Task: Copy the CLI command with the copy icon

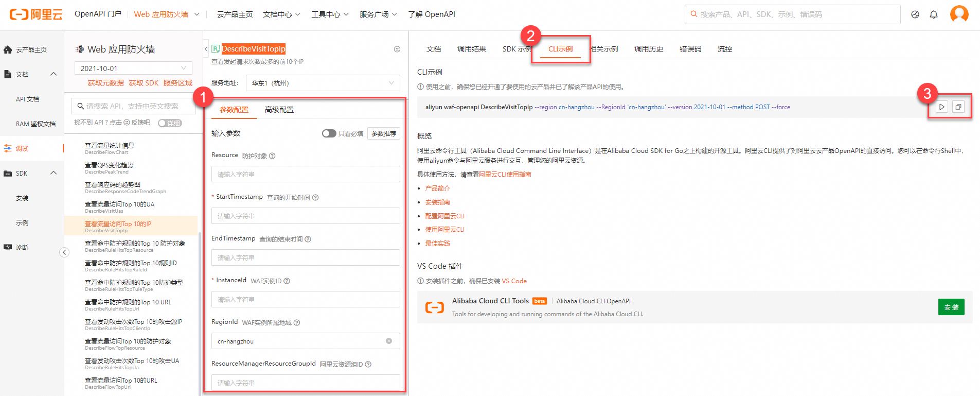Action: tap(958, 107)
